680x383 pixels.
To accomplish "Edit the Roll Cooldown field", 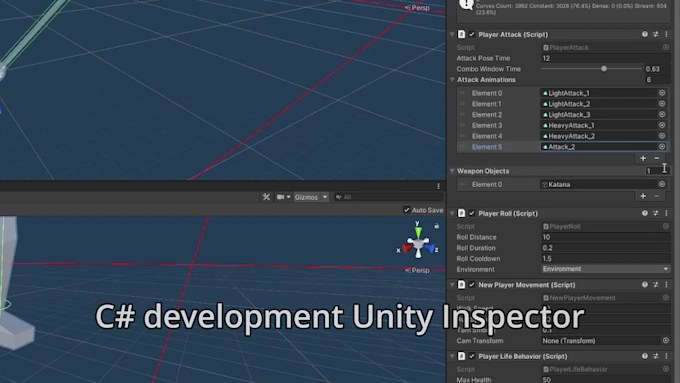I will (605, 259).
